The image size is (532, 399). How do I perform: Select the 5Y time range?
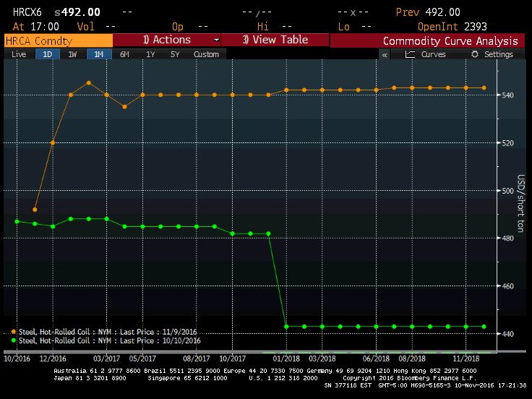[x=175, y=54]
